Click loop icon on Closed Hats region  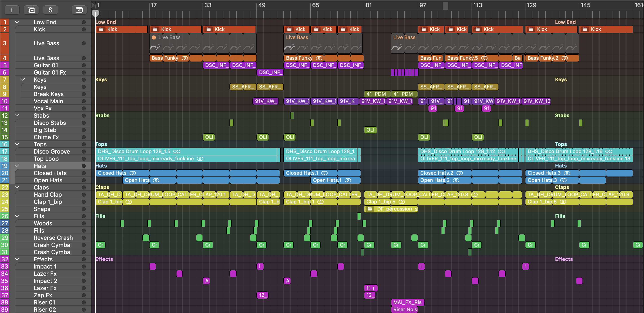click(x=133, y=173)
